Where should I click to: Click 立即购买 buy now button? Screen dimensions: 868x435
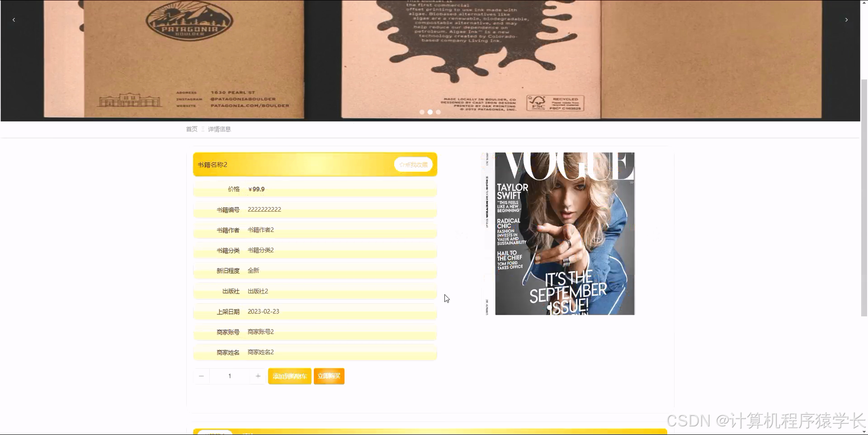click(329, 376)
